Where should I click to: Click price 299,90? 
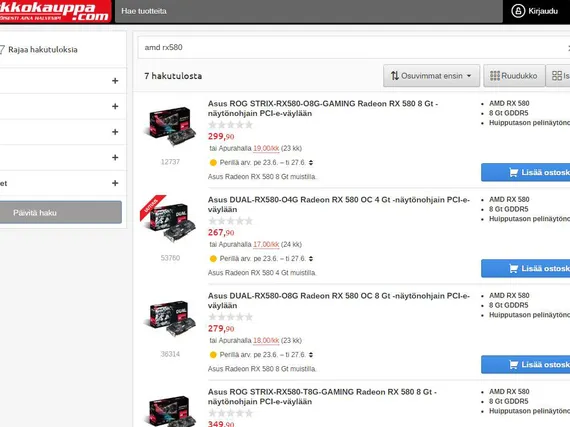point(221,136)
